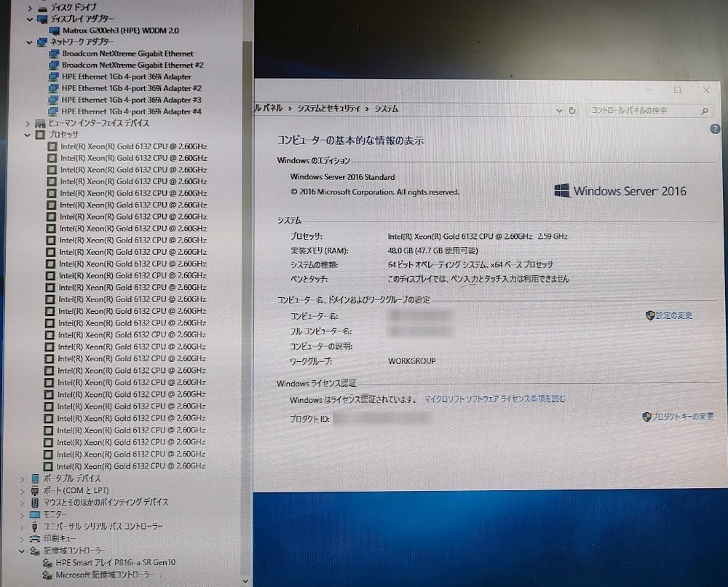728x587 pixels.
Task: Click the Storage Controllers (記憶域コントローラー) category icon
Action: click(34, 551)
